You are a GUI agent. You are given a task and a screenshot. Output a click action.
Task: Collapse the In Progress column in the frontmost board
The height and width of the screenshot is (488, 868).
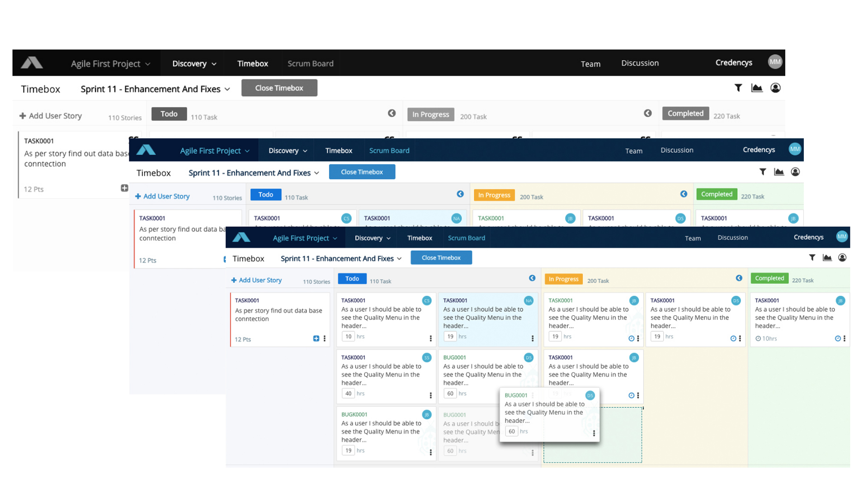pos(739,278)
